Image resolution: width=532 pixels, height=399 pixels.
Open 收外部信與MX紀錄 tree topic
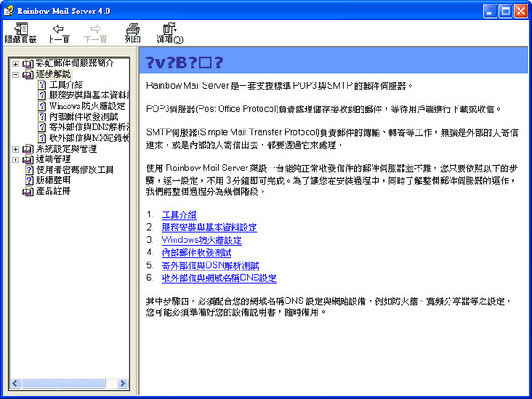point(89,138)
